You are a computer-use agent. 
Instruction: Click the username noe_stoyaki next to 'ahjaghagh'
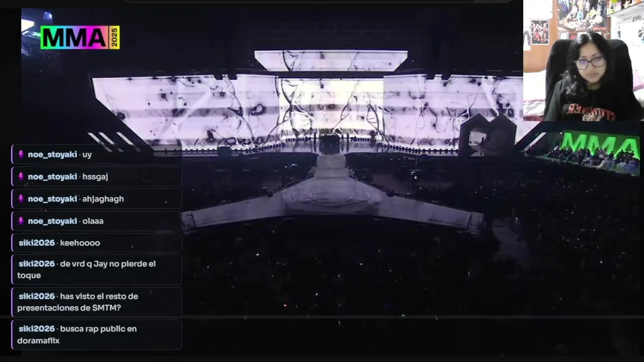(x=52, y=199)
